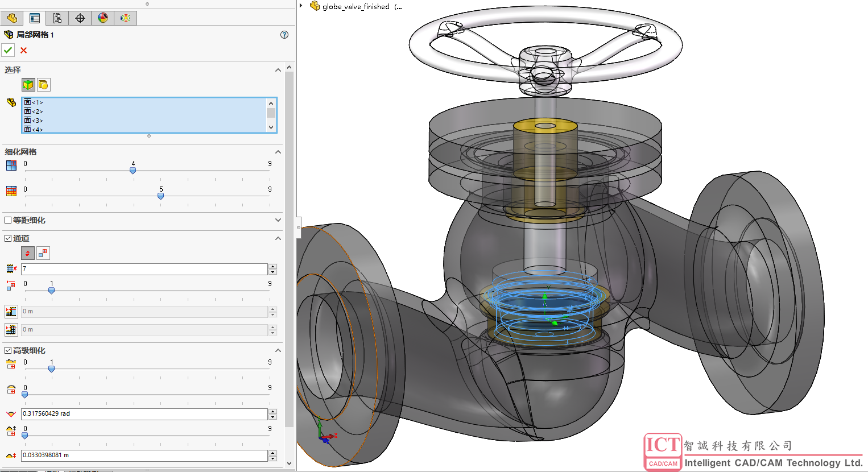Enable the 等距细化 checkbox
868x472 pixels.
(x=8, y=220)
